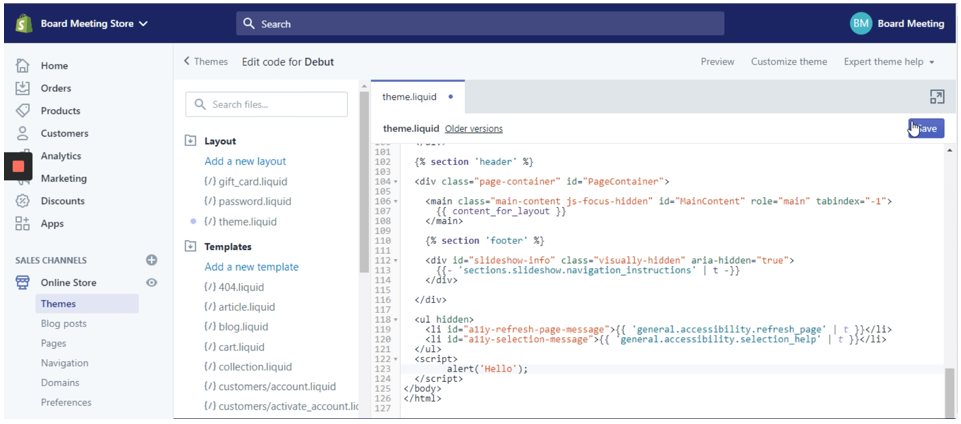
Task: Open customers/account.liquid template
Action: tap(270, 387)
